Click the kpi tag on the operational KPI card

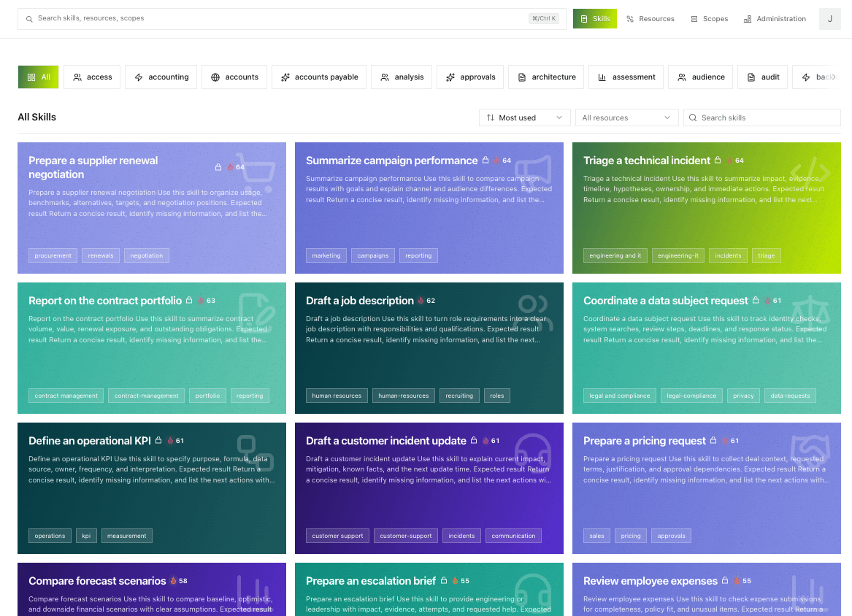click(86, 536)
